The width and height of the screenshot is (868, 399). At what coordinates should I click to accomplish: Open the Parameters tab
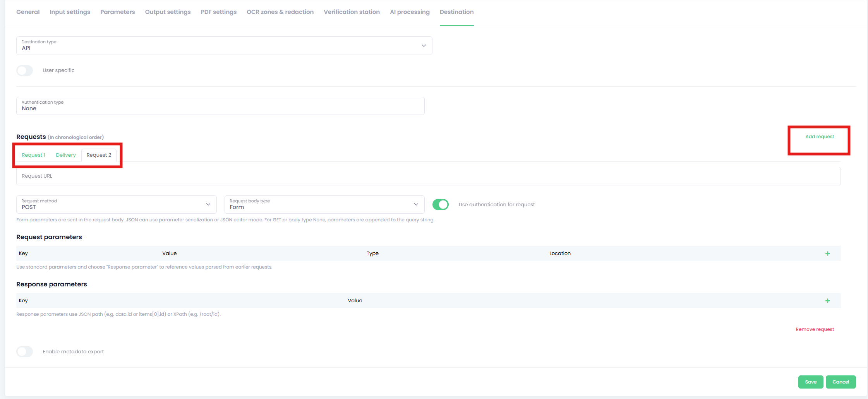118,12
